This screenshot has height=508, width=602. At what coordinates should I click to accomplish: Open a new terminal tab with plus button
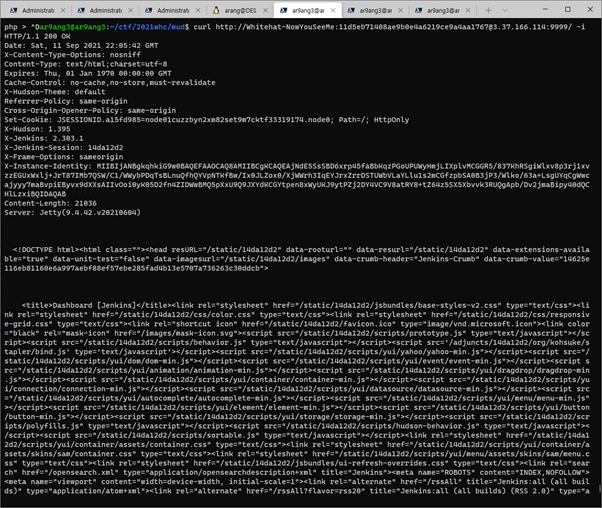pyautogui.click(x=488, y=10)
